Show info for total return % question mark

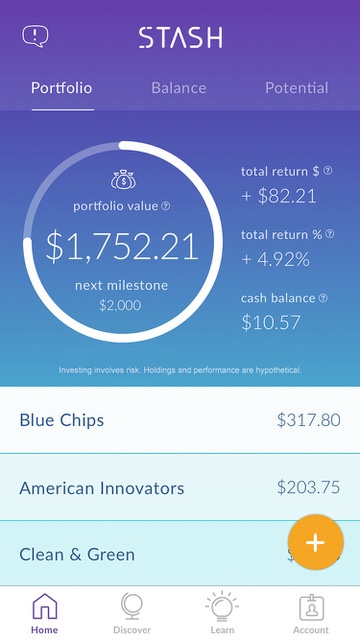[x=330, y=234]
